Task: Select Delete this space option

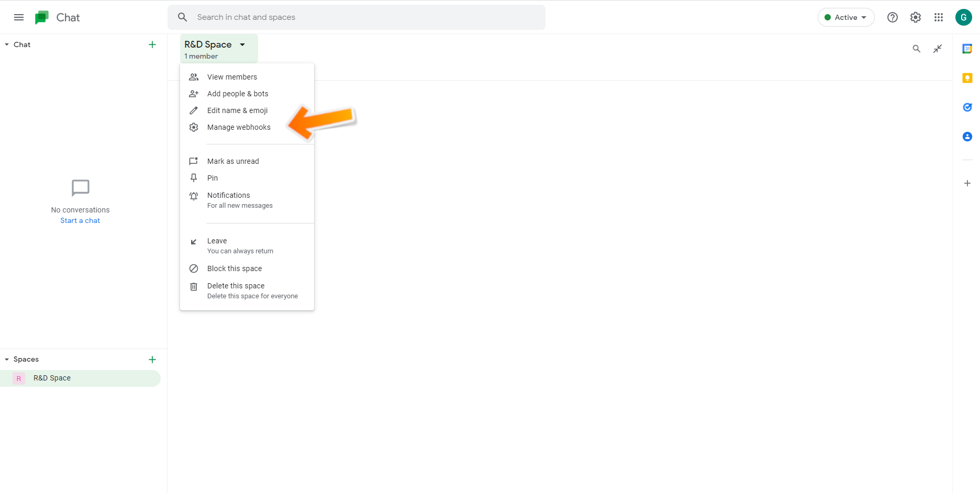Action: tap(236, 286)
